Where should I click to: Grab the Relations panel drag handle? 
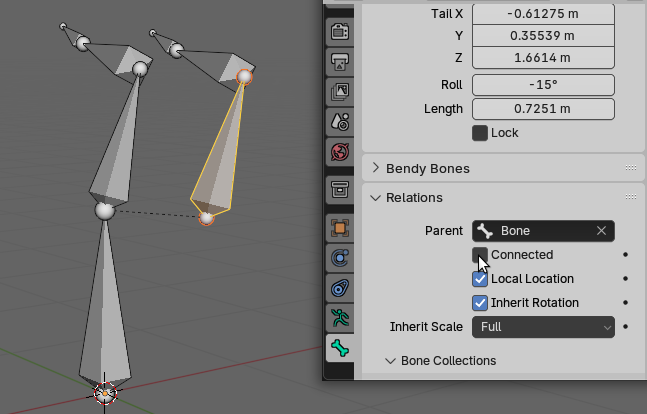coord(630,197)
